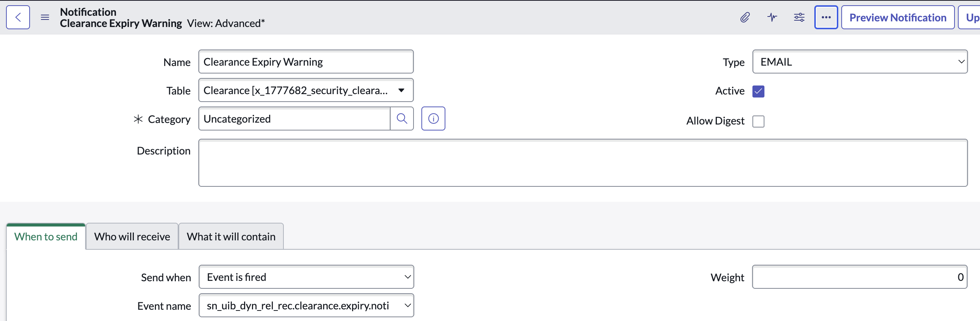Click inside the Description text area
Screen dimensions: 980x321
click(x=583, y=163)
